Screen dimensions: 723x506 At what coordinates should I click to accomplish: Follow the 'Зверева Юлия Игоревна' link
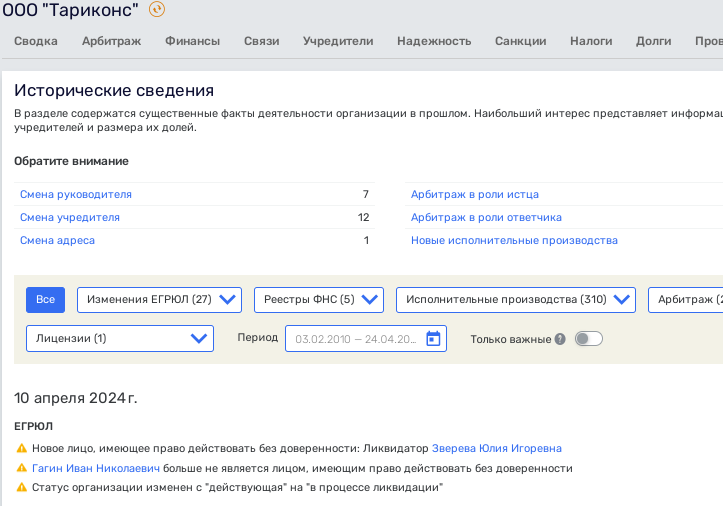click(496, 449)
